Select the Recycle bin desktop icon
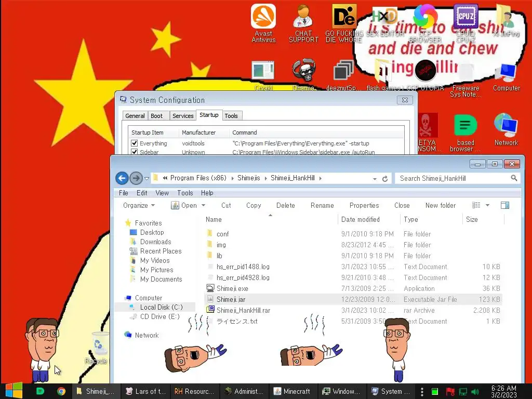The width and height of the screenshot is (532, 399). (x=97, y=348)
